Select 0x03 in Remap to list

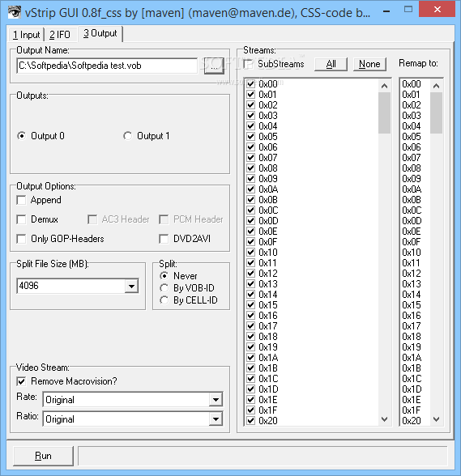tap(412, 115)
